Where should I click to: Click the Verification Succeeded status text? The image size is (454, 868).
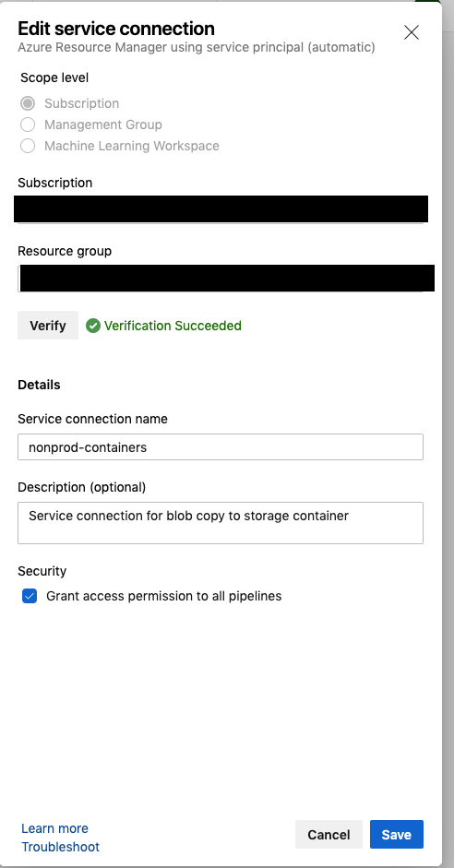pyautogui.click(x=173, y=326)
